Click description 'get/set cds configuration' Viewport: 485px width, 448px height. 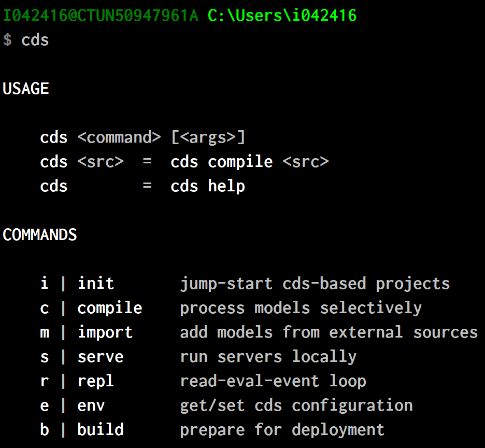(296, 405)
